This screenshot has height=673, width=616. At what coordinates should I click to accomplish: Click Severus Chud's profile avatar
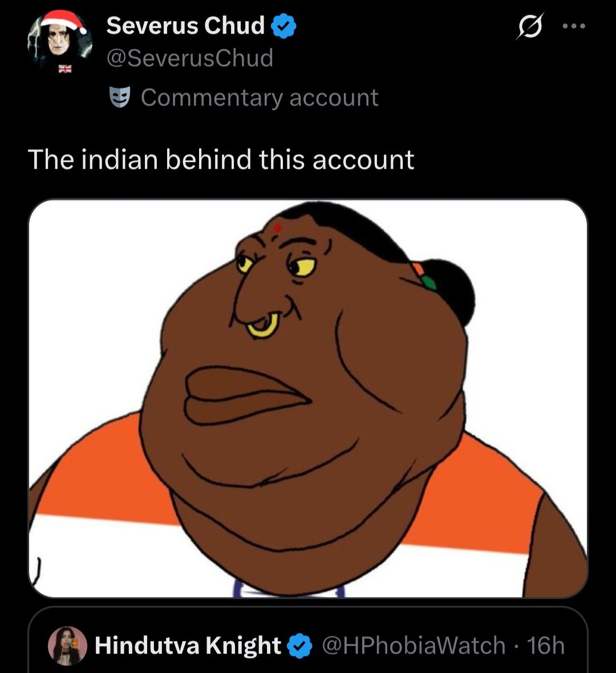tap(59, 44)
